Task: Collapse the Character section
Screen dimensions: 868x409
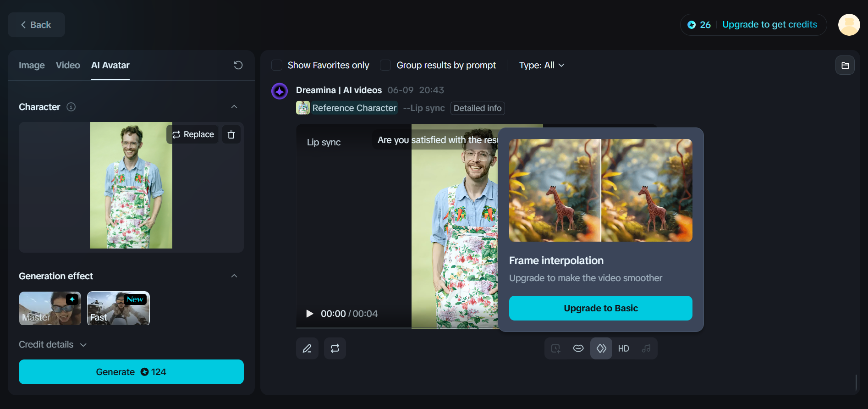Action: coord(234,107)
